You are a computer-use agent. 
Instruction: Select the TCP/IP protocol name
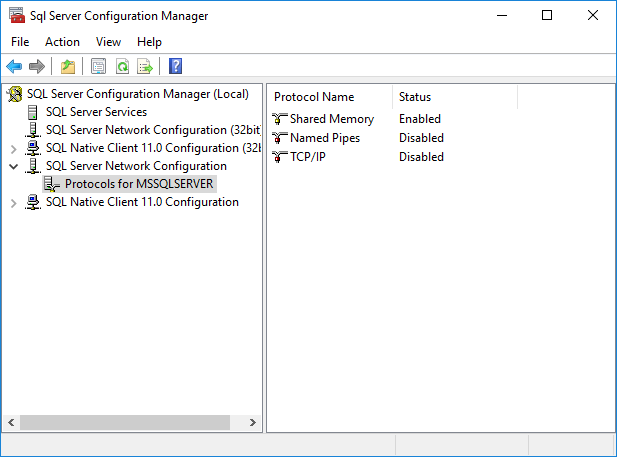(x=308, y=157)
